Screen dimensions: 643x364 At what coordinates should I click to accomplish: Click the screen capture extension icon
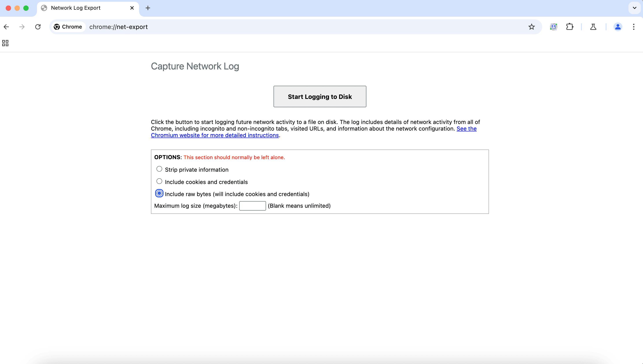(x=553, y=26)
